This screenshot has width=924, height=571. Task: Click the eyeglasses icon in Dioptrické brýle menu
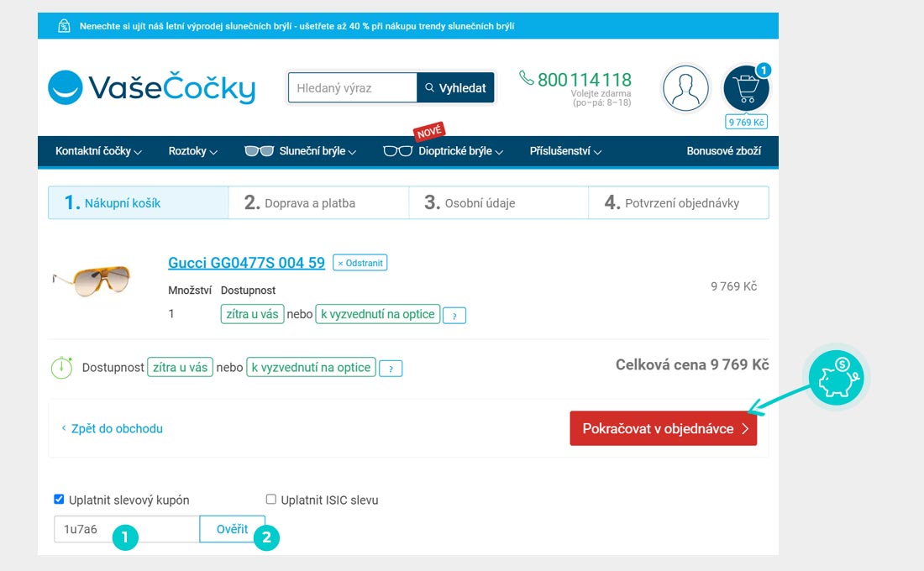click(x=398, y=151)
